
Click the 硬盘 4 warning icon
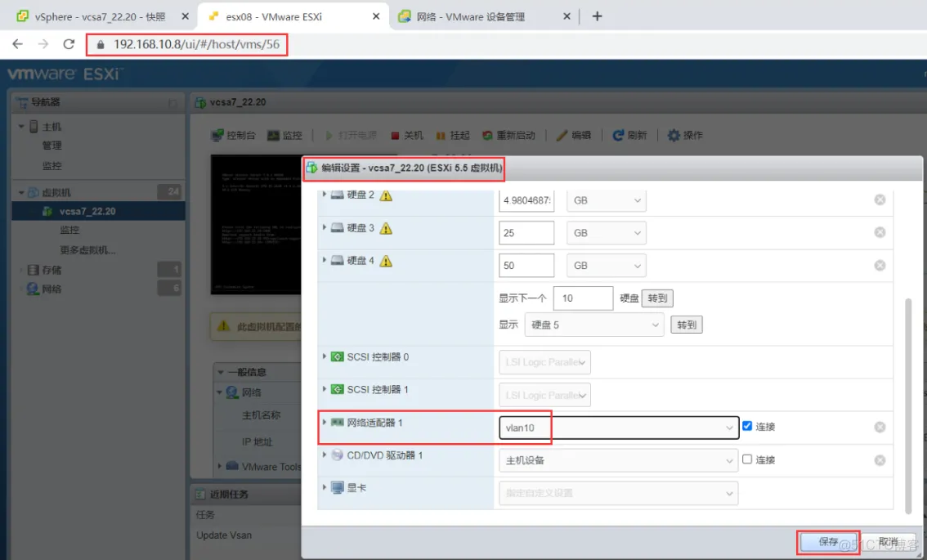click(x=386, y=261)
